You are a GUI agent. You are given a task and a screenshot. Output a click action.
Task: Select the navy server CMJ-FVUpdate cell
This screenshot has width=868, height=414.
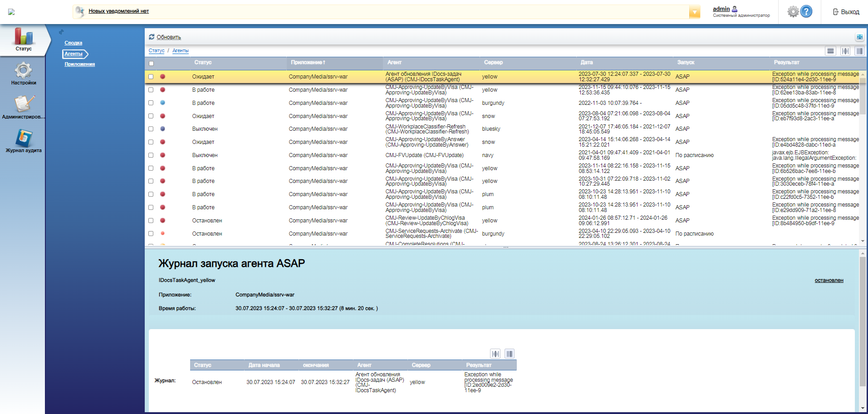coord(487,155)
